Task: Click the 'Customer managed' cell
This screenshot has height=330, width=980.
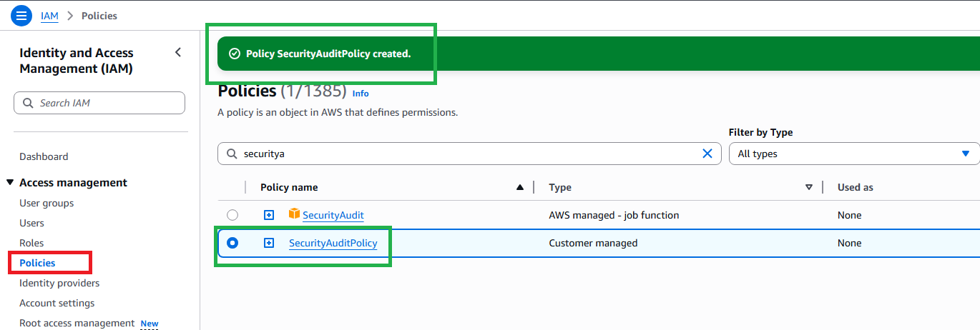Action: pos(593,243)
